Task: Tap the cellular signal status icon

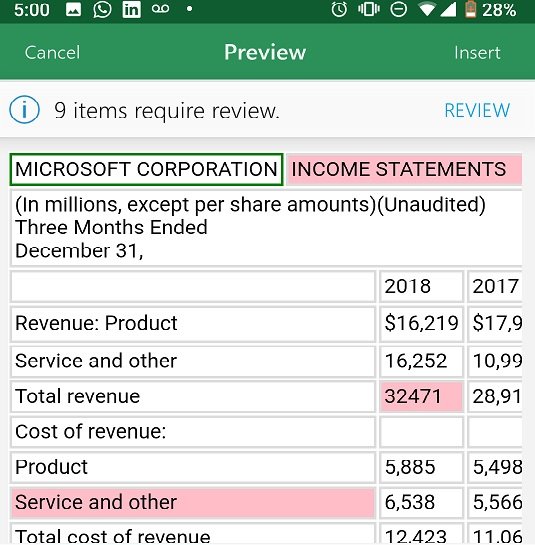Action: [x=448, y=10]
